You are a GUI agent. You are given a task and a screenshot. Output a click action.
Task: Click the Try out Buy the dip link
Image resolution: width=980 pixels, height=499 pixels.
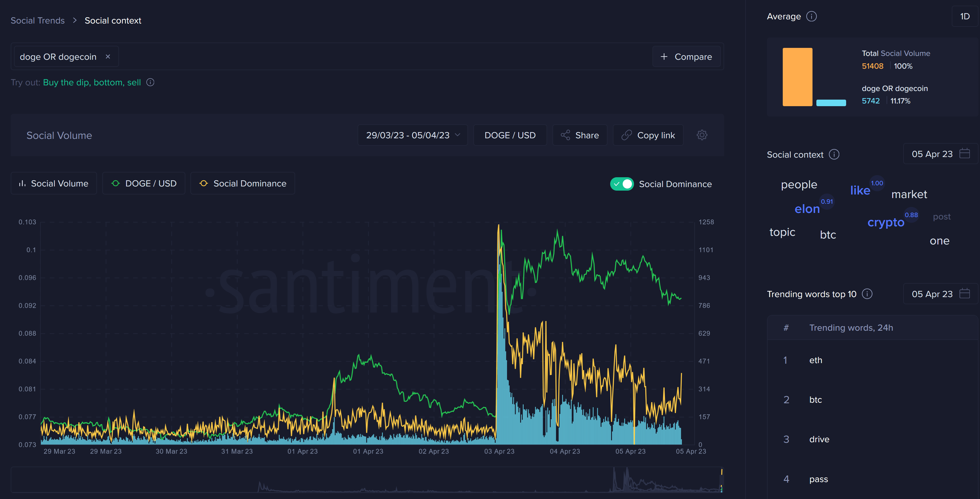(65, 82)
